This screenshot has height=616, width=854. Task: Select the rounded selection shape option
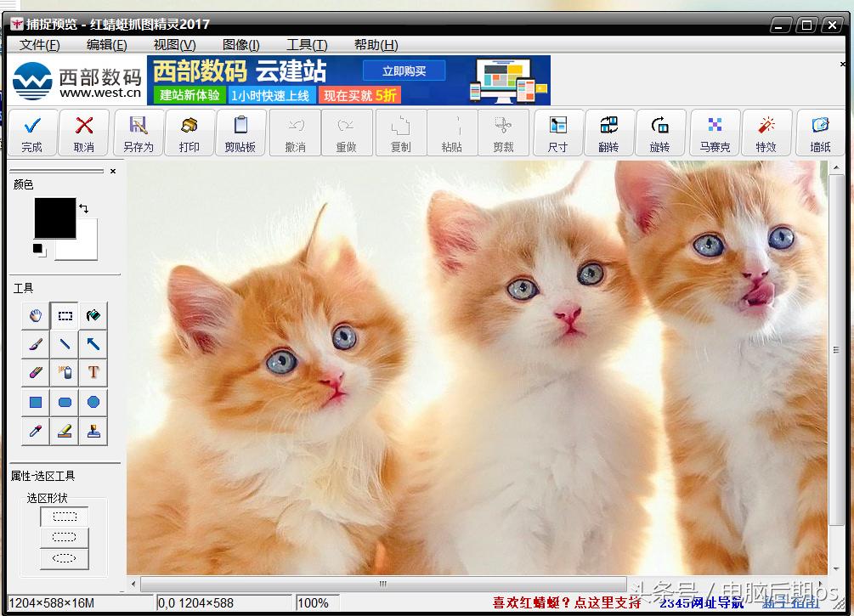pyautogui.click(x=64, y=536)
